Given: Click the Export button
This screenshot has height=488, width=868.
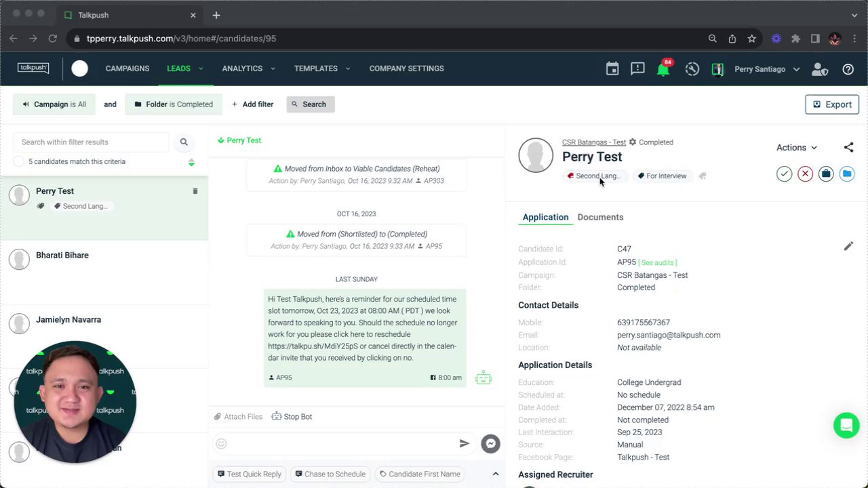Looking at the screenshot, I should click(x=832, y=104).
